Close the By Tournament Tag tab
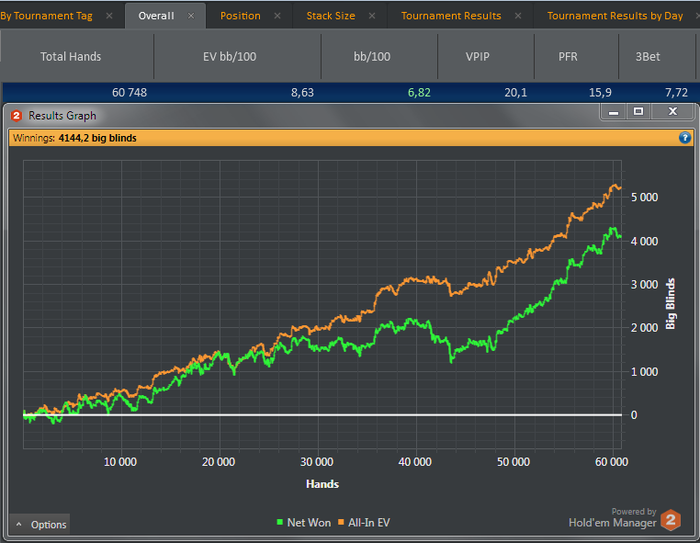 [109, 16]
